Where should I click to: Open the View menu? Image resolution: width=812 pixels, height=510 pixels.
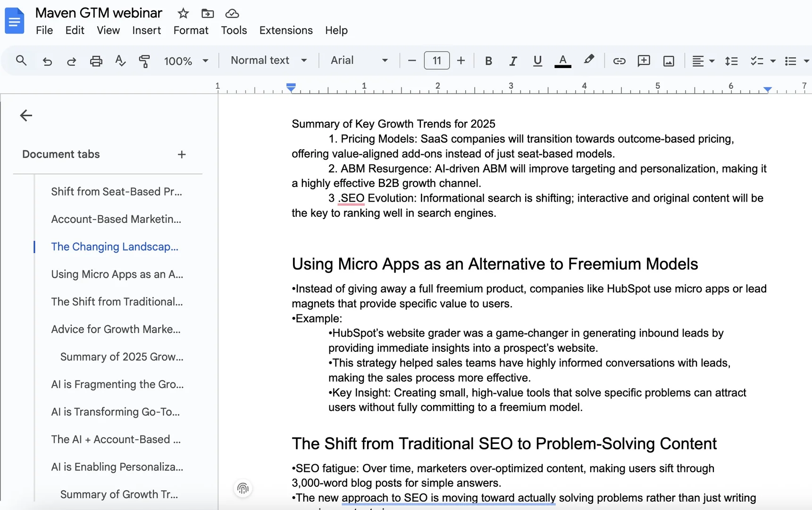108,30
